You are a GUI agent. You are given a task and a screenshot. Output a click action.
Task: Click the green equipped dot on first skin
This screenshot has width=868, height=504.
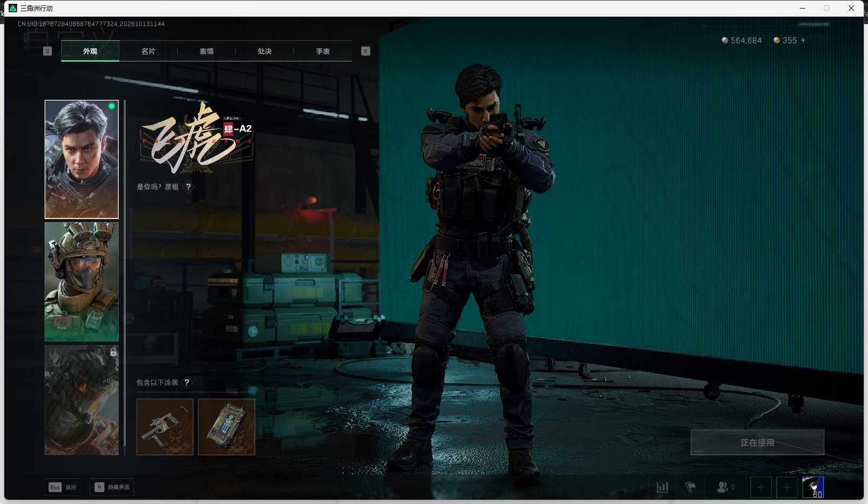click(112, 106)
